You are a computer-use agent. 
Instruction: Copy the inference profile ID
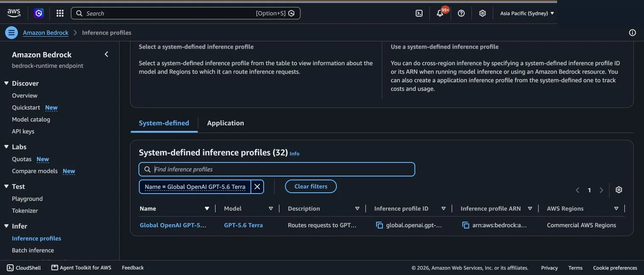(x=379, y=225)
